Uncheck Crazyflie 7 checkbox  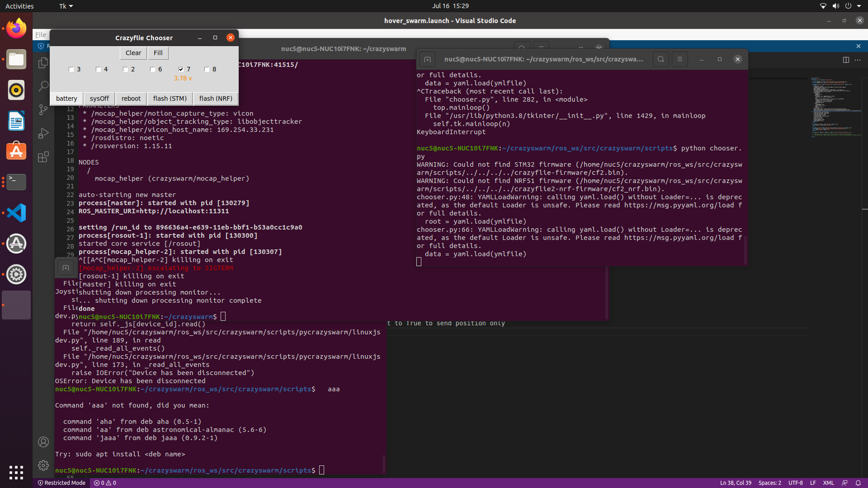pyautogui.click(x=181, y=69)
